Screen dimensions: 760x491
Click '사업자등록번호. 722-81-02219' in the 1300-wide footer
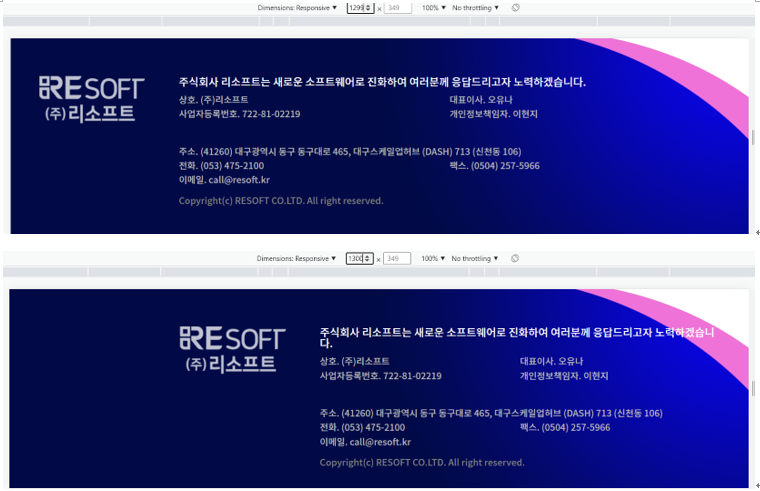(x=380, y=376)
